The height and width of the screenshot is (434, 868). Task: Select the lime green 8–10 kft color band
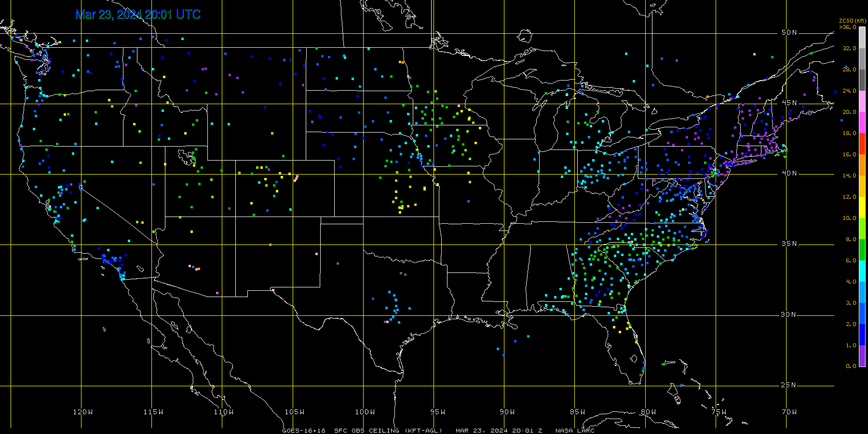862,229
